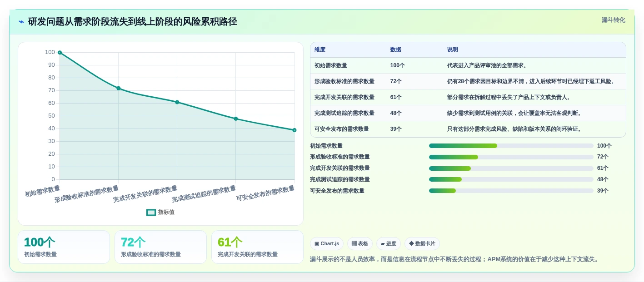644x282 pixels.
Task: Click the chart title 研发问题从需求阶段流失
Action: (133, 22)
